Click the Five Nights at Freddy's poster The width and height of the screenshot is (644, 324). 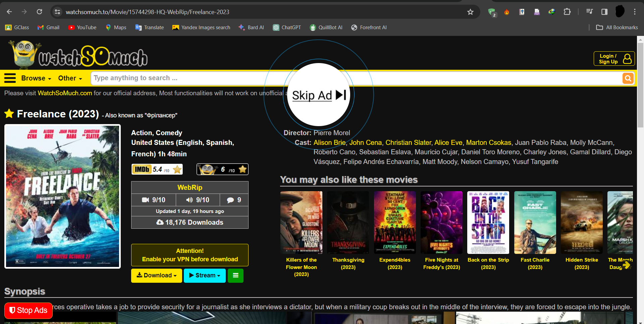[x=441, y=222]
